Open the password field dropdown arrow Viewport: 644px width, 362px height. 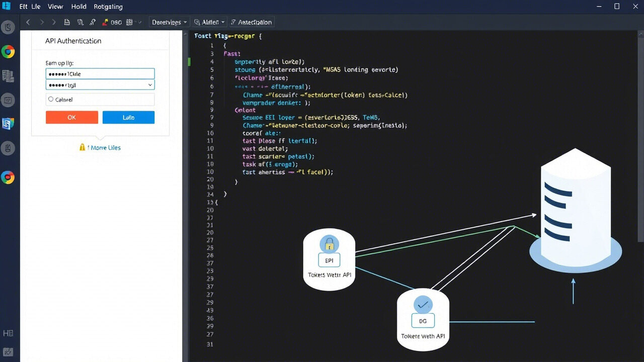pos(149,85)
